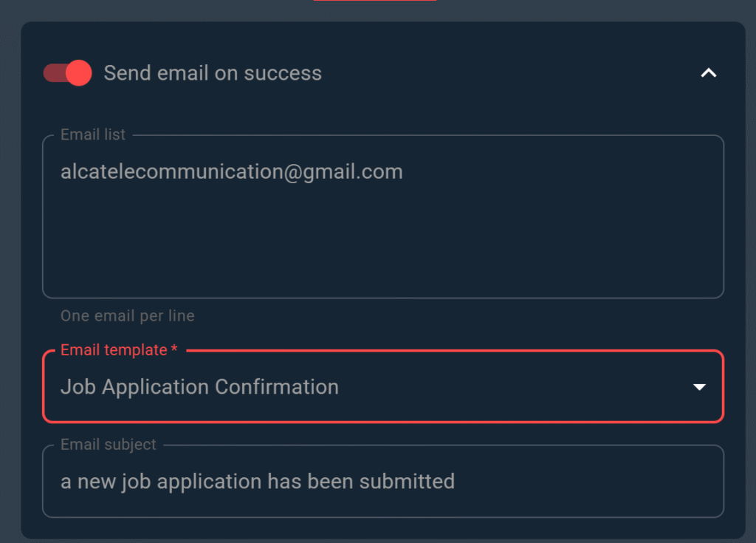Toggle the Send email on success switch
Screen dimensions: 756x543
click(67, 73)
